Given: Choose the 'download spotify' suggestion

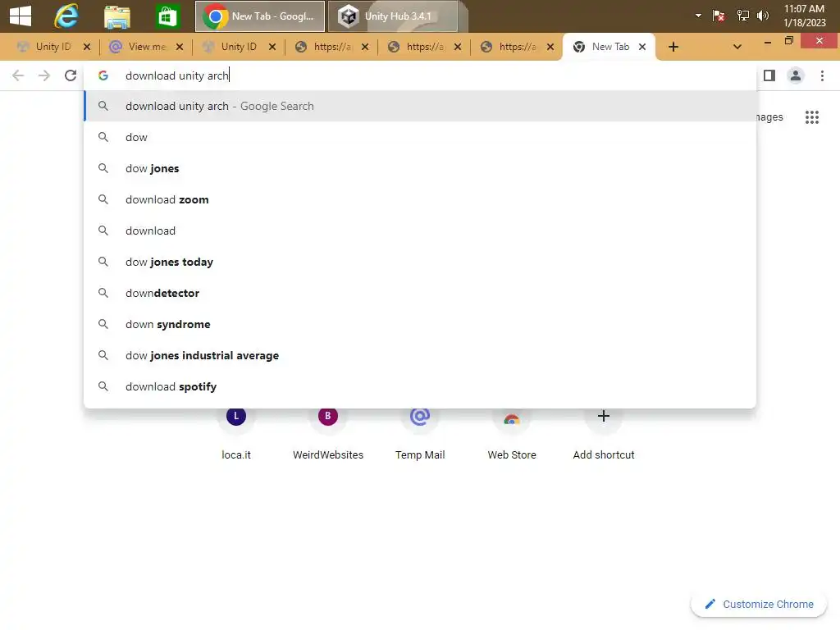Looking at the screenshot, I should point(420,386).
